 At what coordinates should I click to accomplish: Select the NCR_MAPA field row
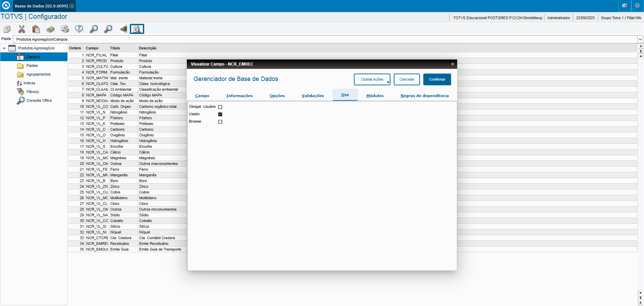(x=127, y=95)
